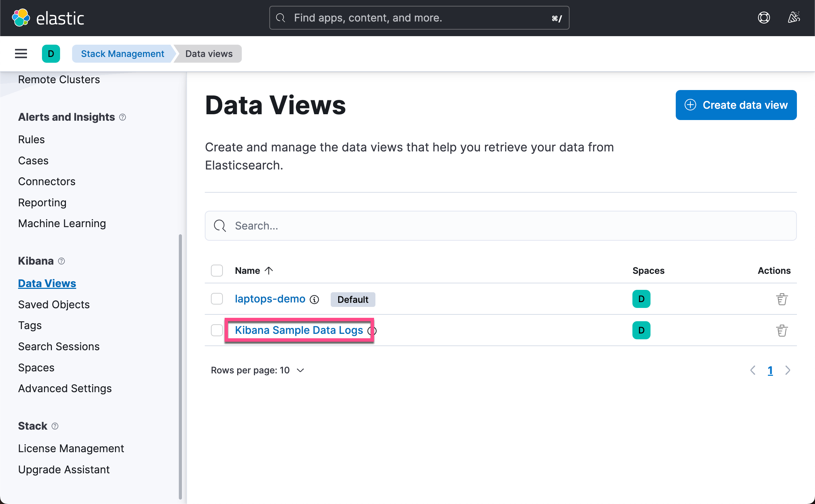This screenshot has width=815, height=504.
Task: Navigate to Stack Management breadcrumb
Action: [123, 54]
